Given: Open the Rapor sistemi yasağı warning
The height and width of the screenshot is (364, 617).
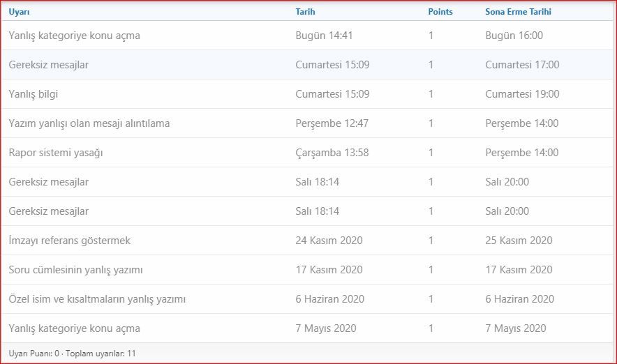Looking at the screenshot, I should point(56,153).
